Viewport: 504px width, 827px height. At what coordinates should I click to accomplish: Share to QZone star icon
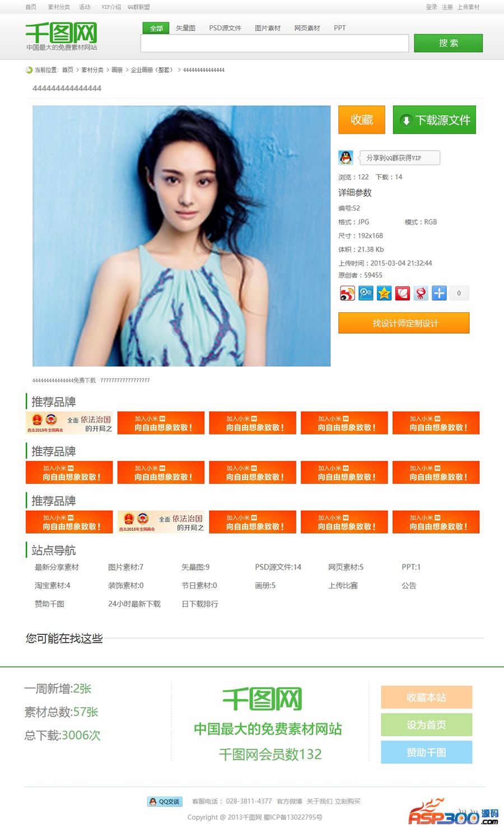tap(384, 293)
